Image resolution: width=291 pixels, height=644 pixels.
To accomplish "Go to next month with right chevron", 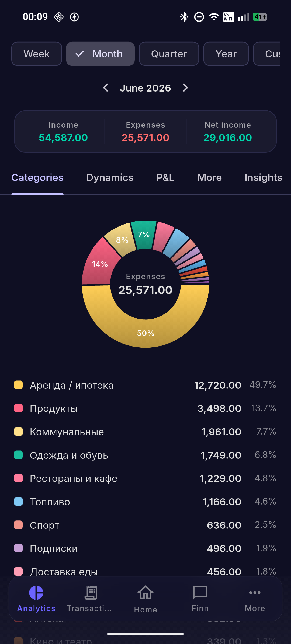I will pos(185,88).
